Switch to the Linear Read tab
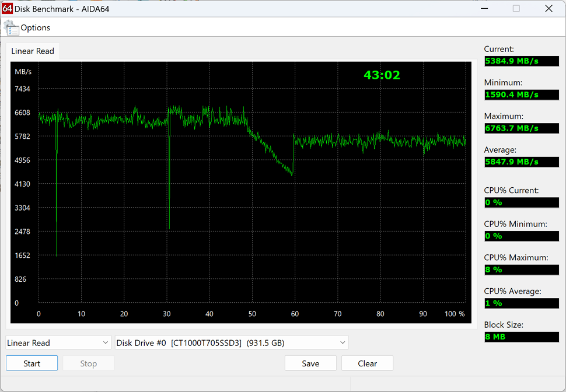This screenshot has height=392, width=566. (33, 51)
